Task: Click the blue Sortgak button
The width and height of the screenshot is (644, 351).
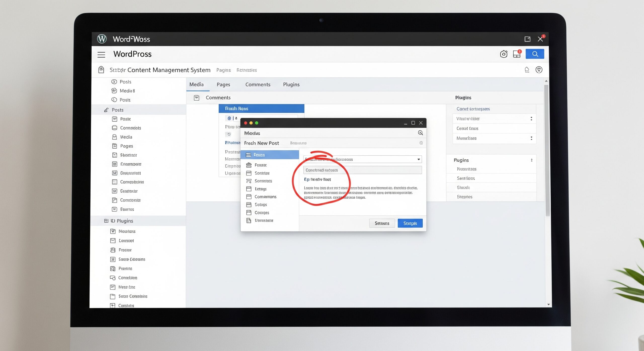Action: point(410,223)
